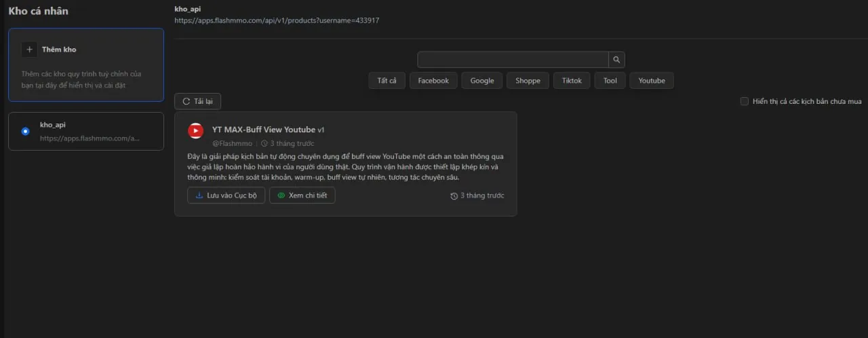Click the history icon at card bottom right
868x338 pixels.
tap(454, 196)
